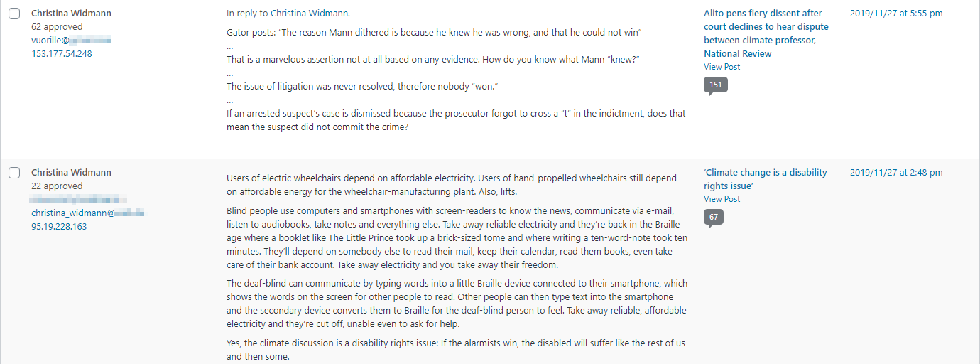The height and width of the screenshot is (364, 980).
Task: Click View Post under the climate change post
Action: (722, 199)
